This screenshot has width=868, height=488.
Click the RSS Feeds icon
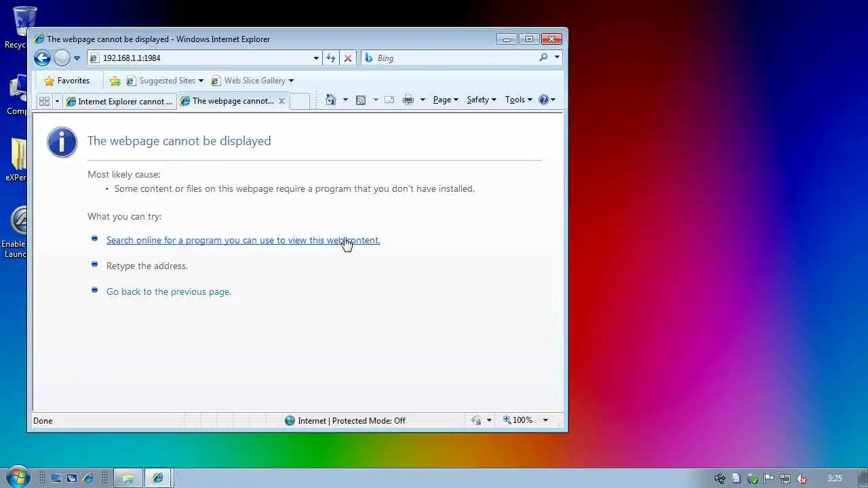tap(361, 100)
